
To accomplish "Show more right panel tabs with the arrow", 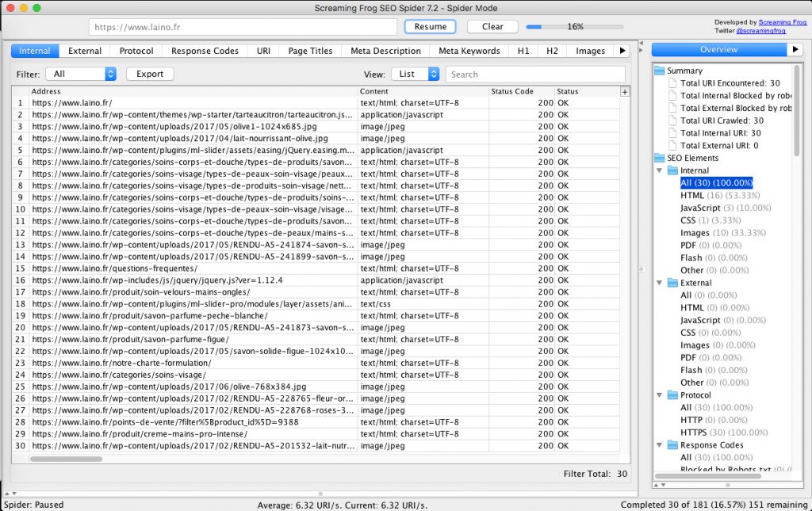I will 795,50.
